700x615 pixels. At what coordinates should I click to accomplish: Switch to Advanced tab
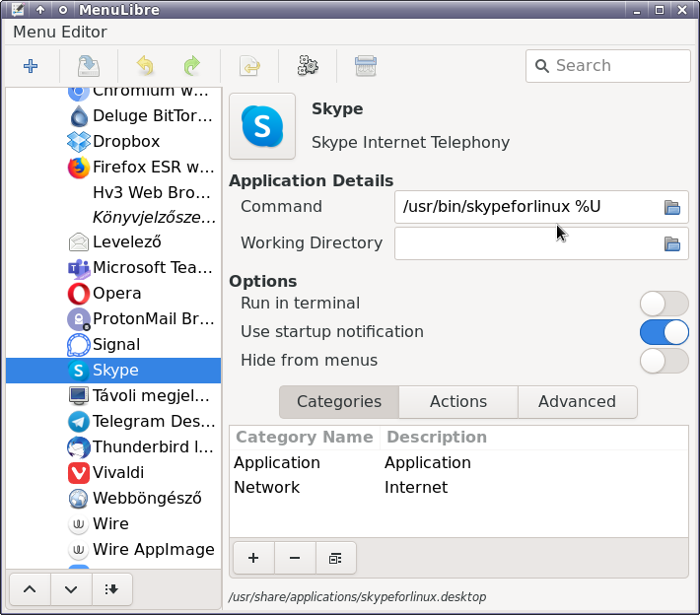point(577,402)
